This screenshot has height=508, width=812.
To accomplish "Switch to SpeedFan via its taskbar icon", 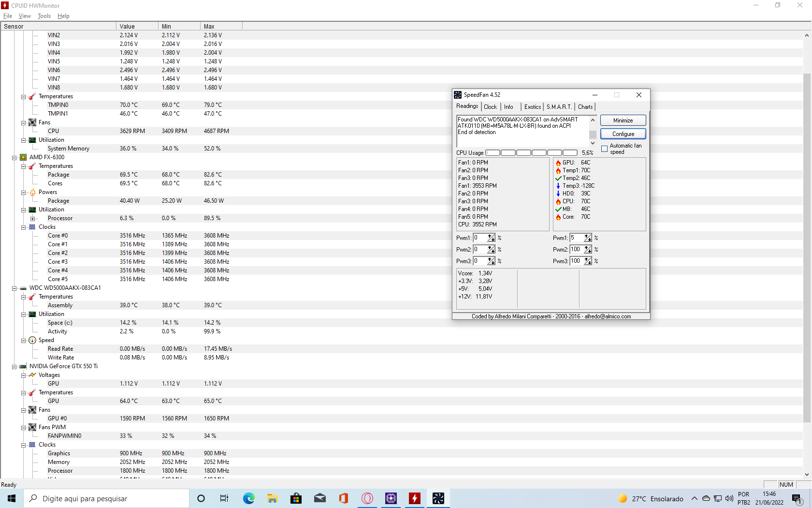I will coord(438,498).
